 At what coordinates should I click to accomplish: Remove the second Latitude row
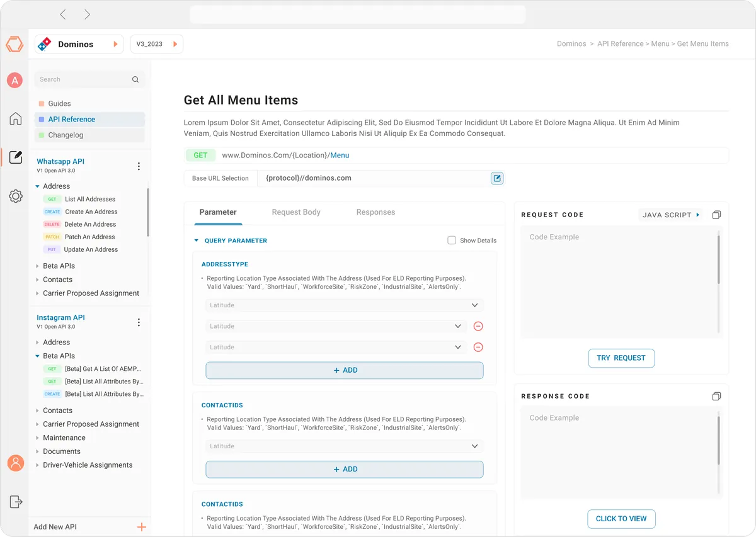coord(478,326)
